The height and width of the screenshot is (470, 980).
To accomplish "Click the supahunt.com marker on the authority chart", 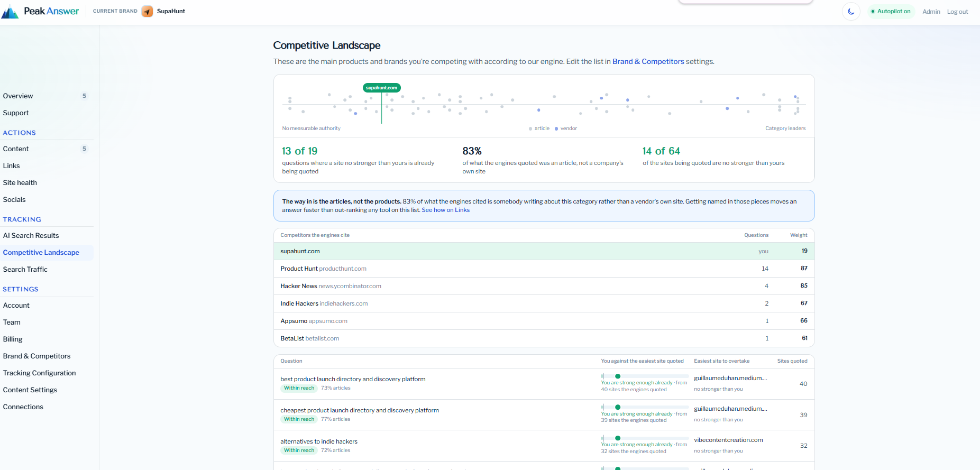I will [x=381, y=88].
